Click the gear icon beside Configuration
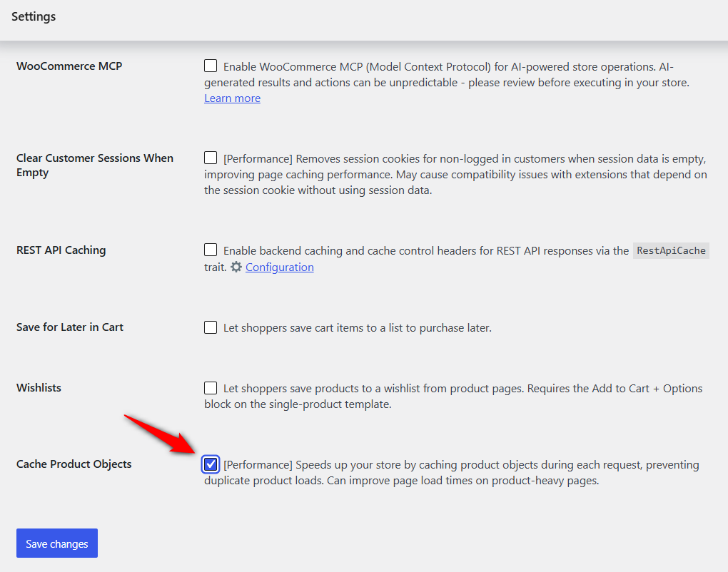The width and height of the screenshot is (728, 572). click(236, 267)
